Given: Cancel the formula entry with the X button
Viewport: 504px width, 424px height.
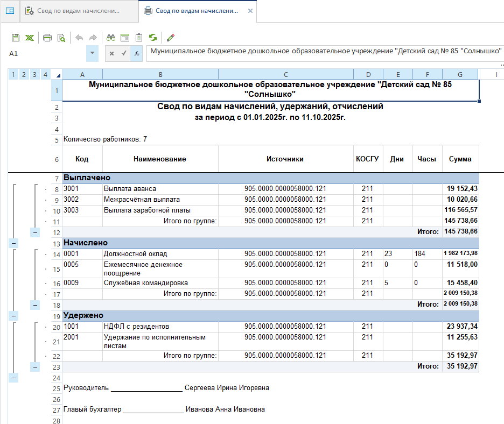Looking at the screenshot, I should 111,53.
